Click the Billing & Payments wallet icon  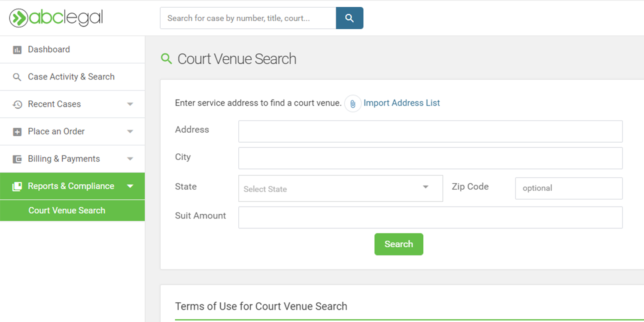[17, 159]
